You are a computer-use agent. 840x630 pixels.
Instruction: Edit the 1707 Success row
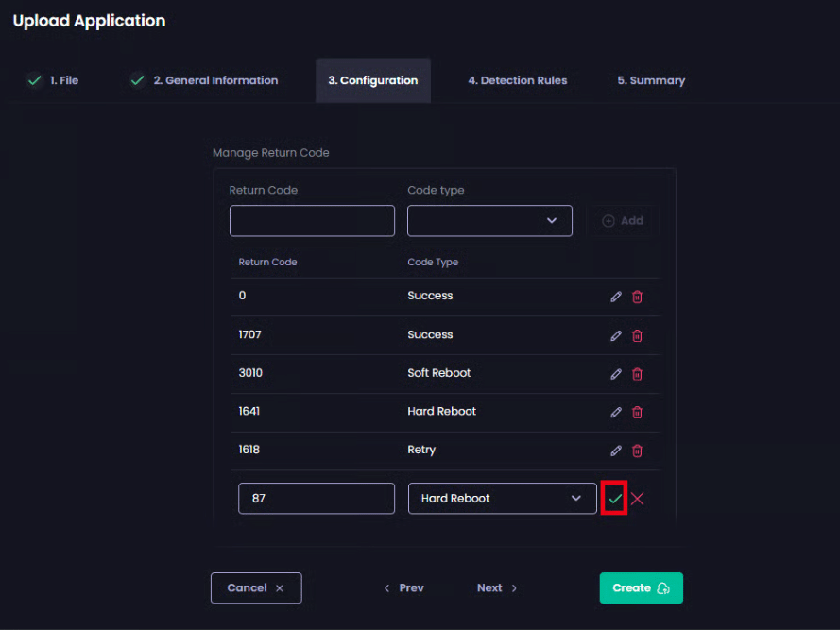click(616, 335)
